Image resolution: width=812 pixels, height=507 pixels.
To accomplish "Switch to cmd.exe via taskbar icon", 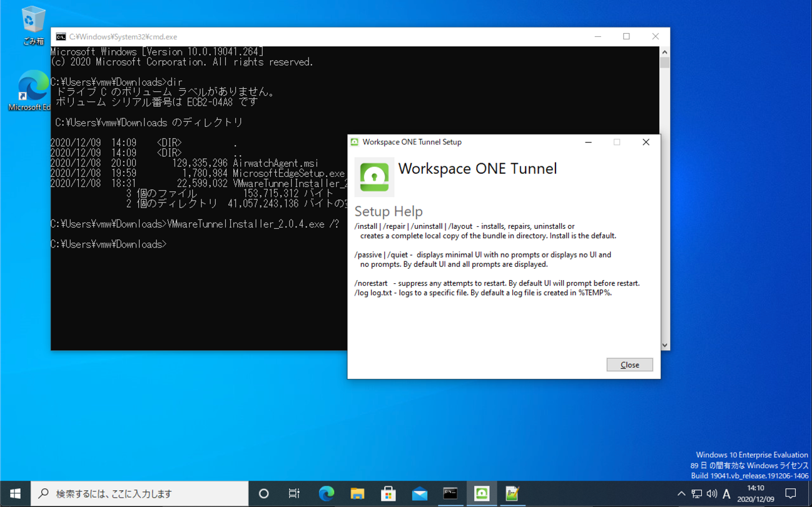I will [450, 493].
